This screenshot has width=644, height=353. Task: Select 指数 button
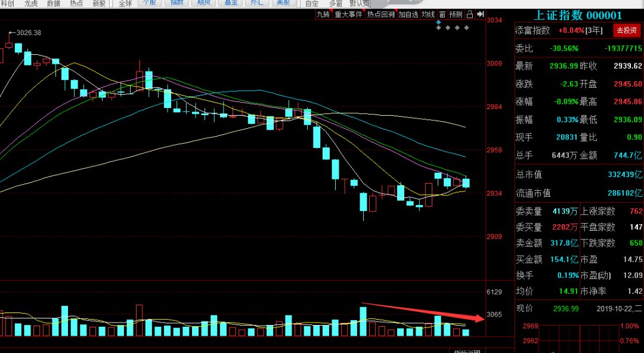pyautogui.click(x=177, y=3)
